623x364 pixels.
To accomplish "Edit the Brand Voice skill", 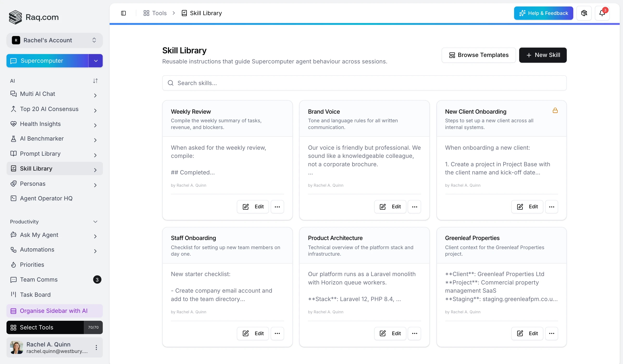I will tap(390, 207).
